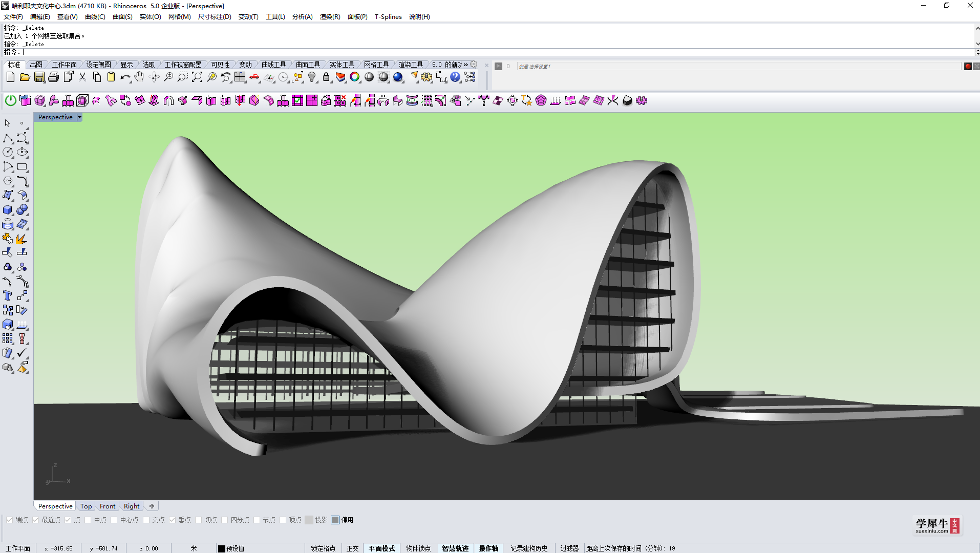
Task: Click the four-viewport layout icon
Action: click(x=240, y=77)
